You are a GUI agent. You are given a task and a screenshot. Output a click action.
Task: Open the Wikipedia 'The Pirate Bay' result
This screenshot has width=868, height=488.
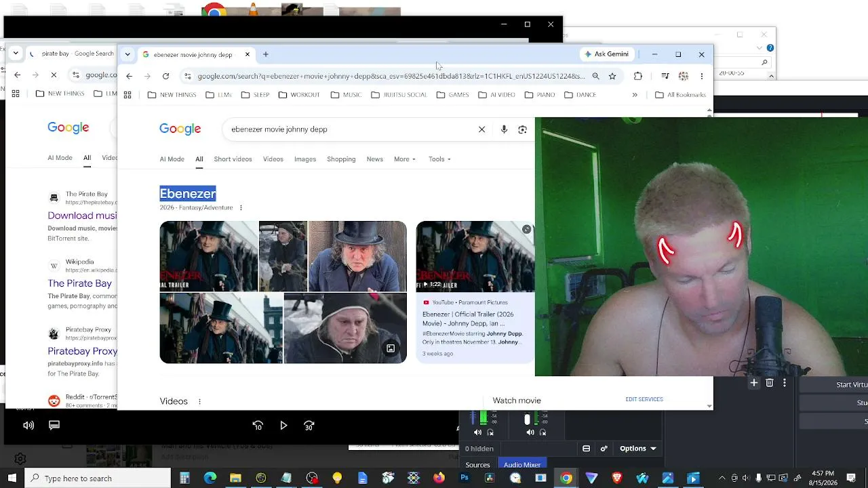79,283
